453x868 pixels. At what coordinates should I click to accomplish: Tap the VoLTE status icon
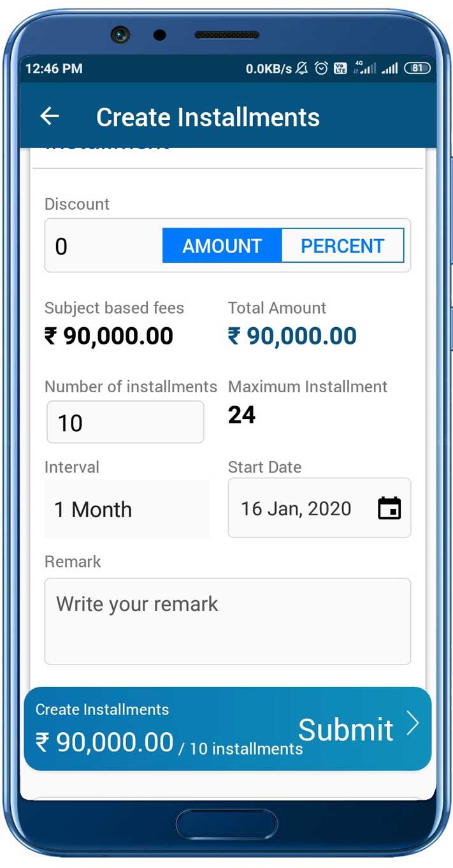pyautogui.click(x=340, y=68)
